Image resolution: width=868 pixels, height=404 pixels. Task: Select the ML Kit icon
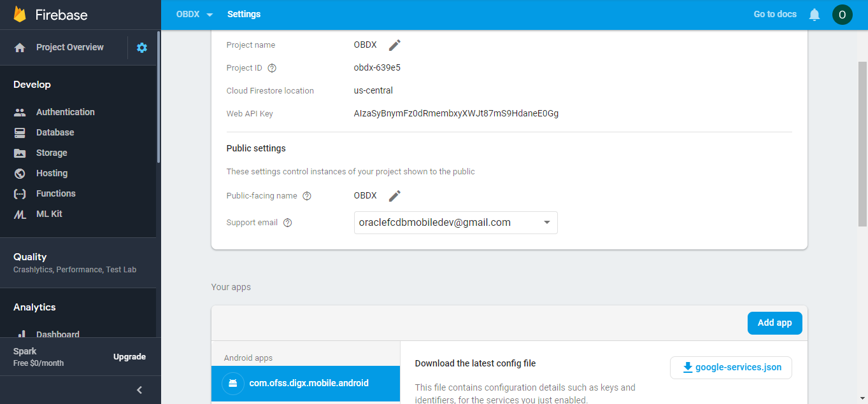[20, 213]
